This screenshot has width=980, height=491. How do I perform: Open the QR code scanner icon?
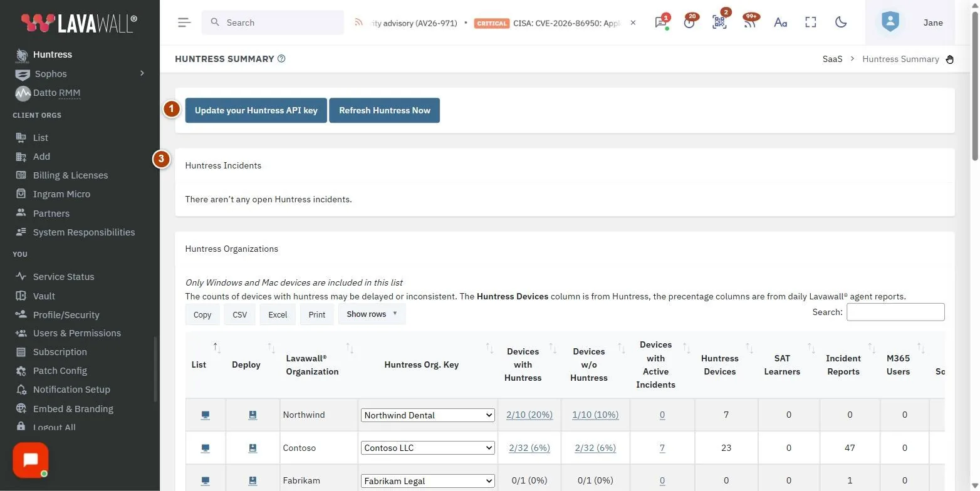[719, 23]
